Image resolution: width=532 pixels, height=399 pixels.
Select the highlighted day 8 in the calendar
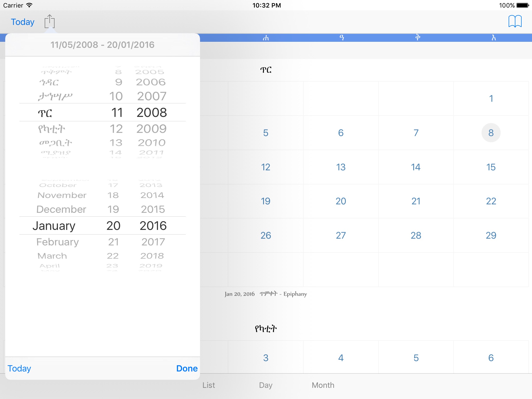pyautogui.click(x=491, y=133)
